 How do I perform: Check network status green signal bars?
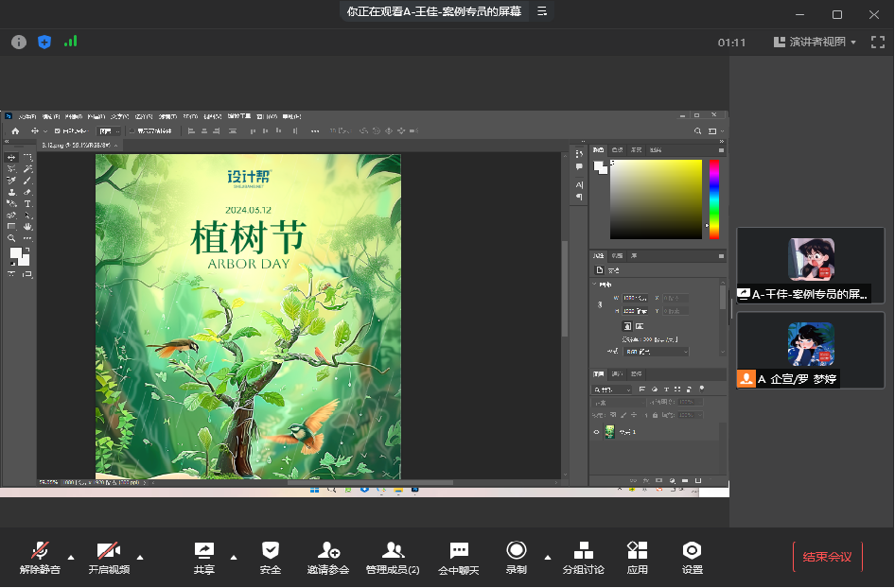pyautogui.click(x=70, y=41)
